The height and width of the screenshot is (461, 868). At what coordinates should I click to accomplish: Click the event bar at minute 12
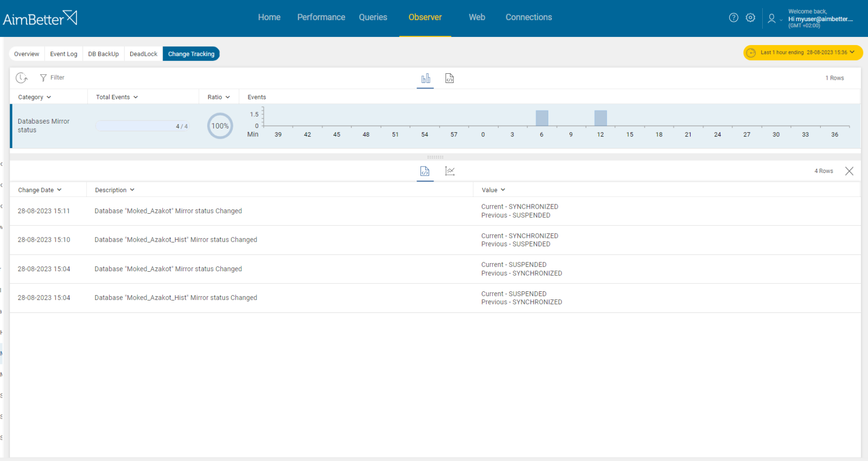coord(601,118)
